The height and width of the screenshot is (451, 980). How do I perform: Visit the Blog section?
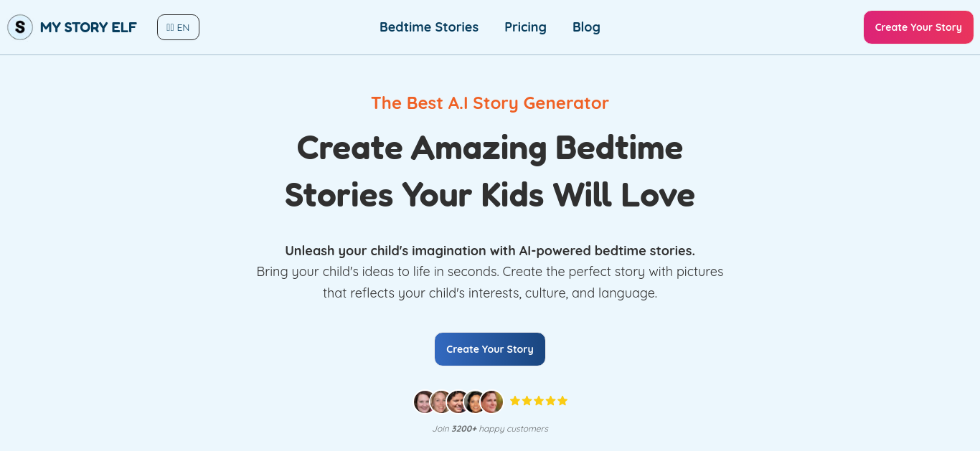coord(586,27)
